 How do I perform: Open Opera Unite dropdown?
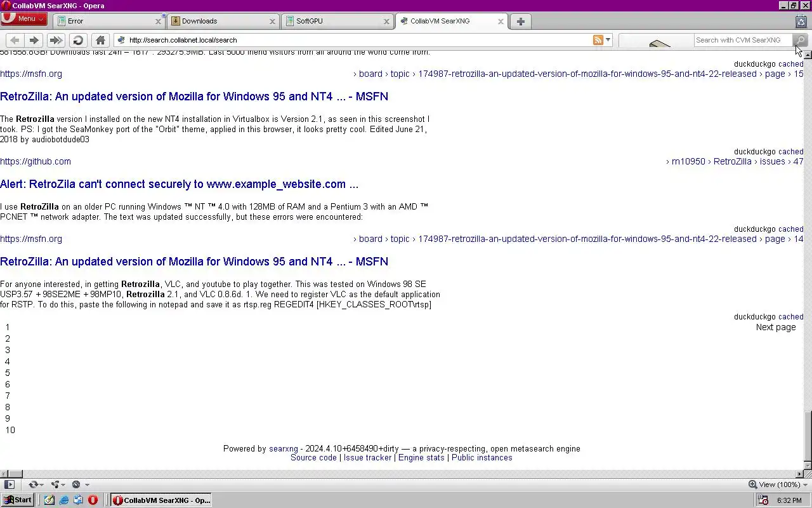(x=58, y=485)
